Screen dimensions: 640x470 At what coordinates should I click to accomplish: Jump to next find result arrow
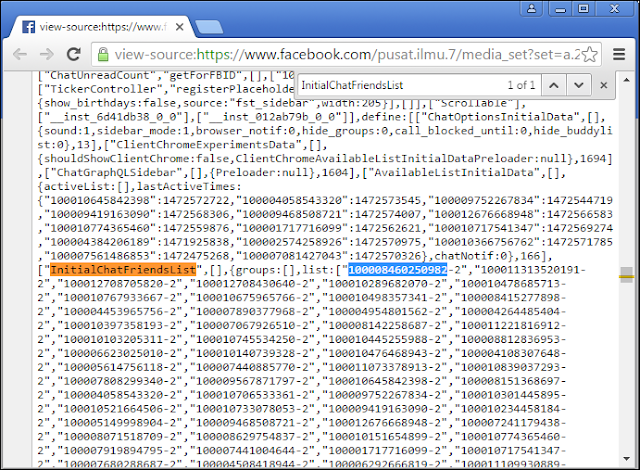coord(578,85)
